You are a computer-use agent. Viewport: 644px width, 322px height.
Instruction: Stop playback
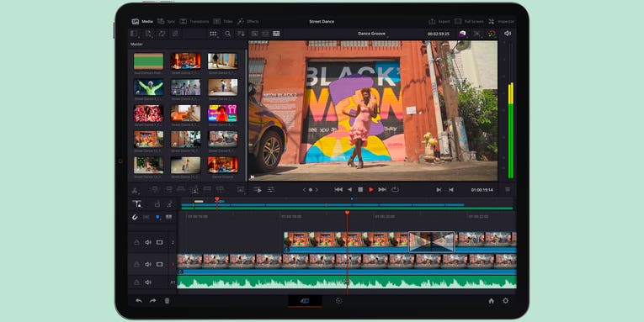pos(360,189)
